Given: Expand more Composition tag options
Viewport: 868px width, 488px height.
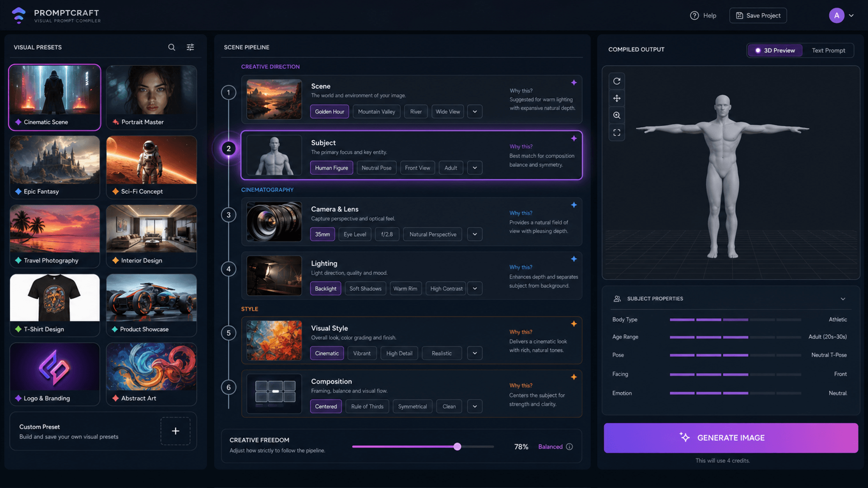Looking at the screenshot, I should (x=475, y=406).
